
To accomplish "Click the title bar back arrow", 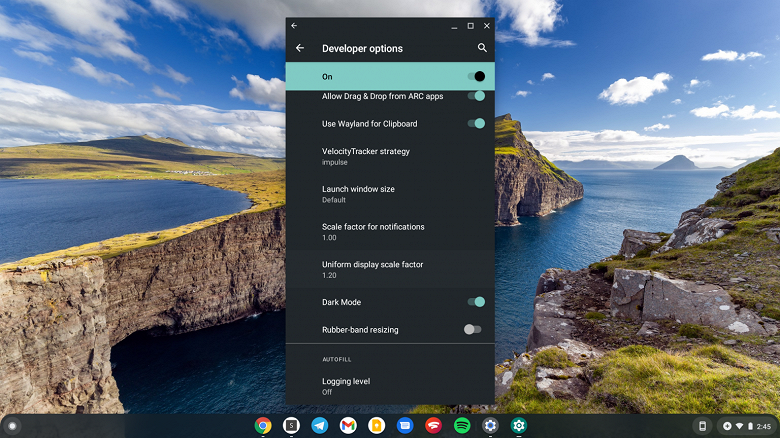I will tap(294, 25).
